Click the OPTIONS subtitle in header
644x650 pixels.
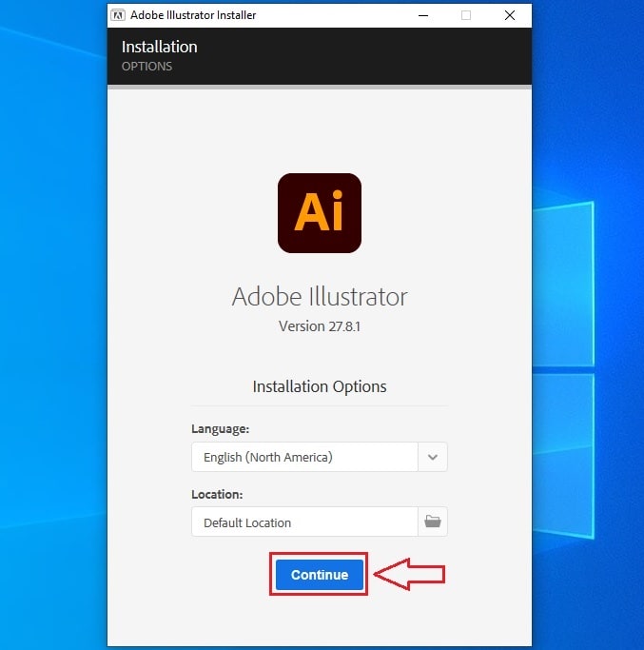pyautogui.click(x=146, y=67)
